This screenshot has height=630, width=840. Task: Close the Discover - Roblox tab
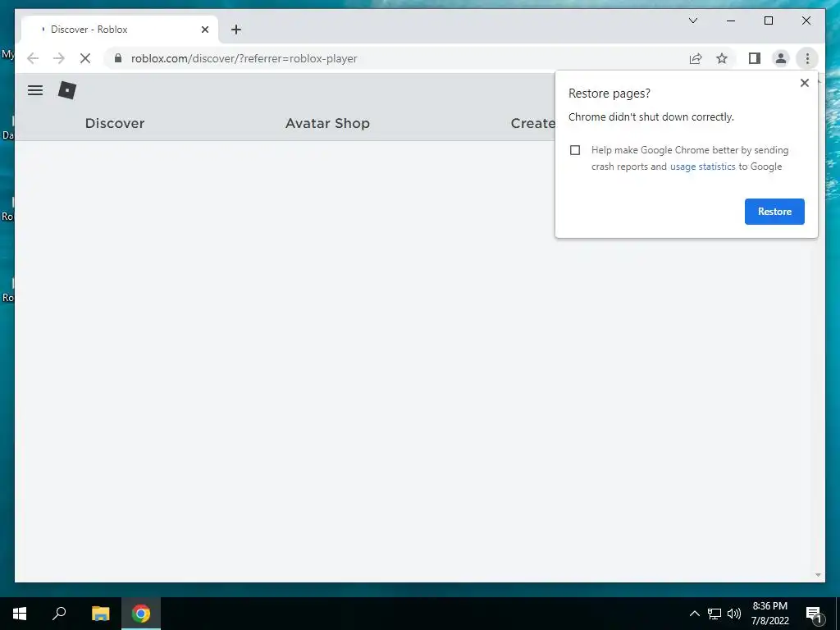coord(204,30)
